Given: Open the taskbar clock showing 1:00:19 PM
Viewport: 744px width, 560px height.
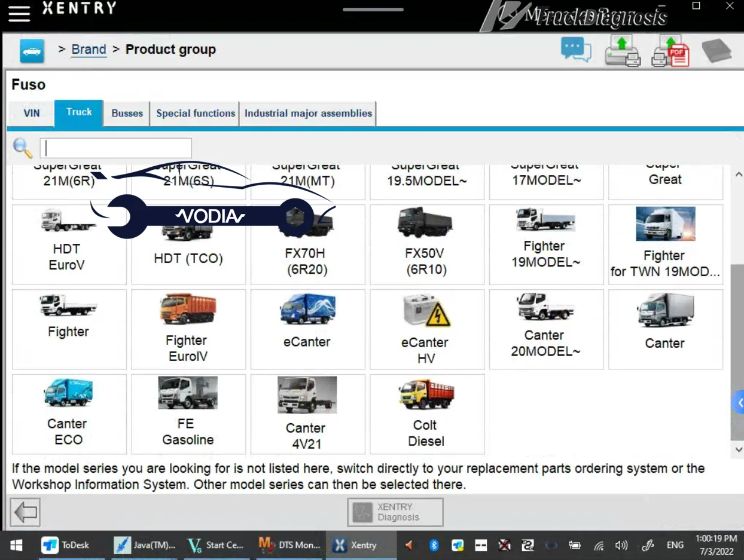Looking at the screenshot, I should [716, 545].
